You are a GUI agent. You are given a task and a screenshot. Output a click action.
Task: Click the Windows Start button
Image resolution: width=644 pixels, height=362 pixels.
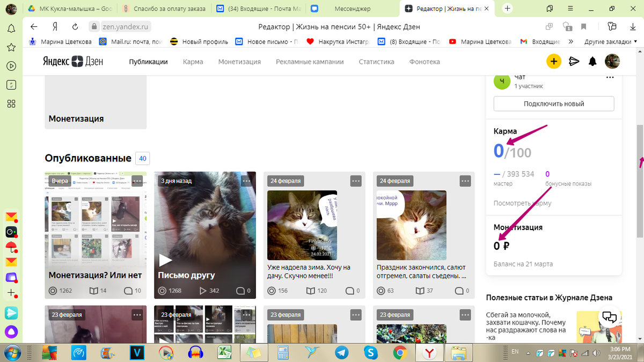(12, 352)
